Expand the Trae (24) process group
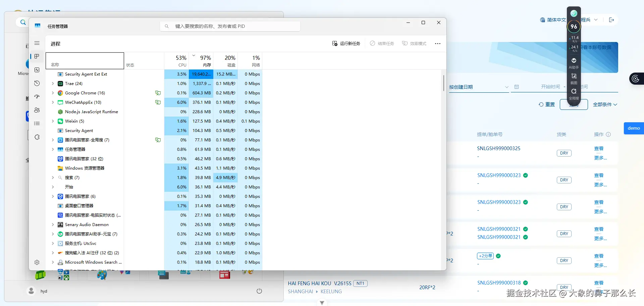 (x=53, y=83)
